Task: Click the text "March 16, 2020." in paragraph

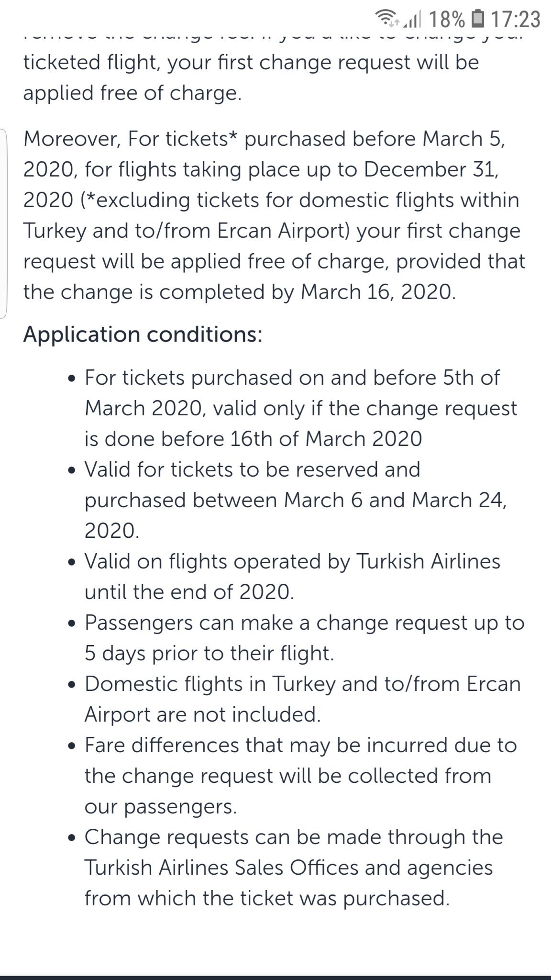Action: (378, 292)
